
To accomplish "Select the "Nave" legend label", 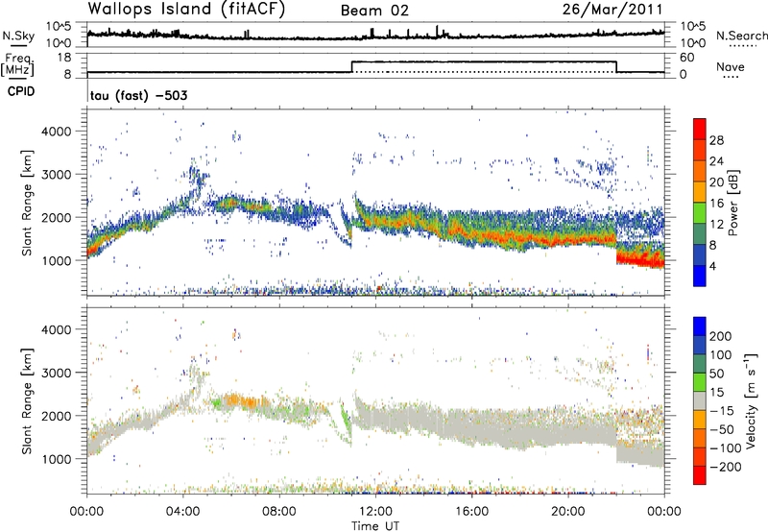I will tap(731, 66).
